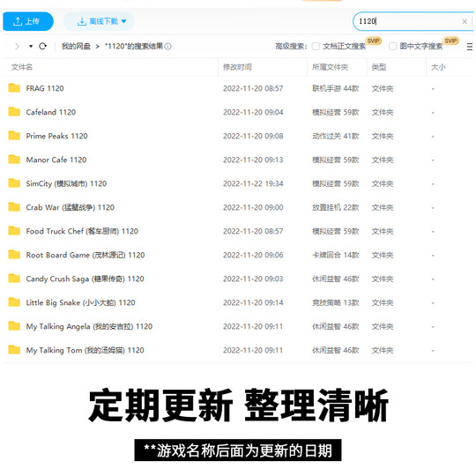This screenshot has height=476, width=476.
Task: Sort by the 类型 column header
Action: click(x=379, y=67)
